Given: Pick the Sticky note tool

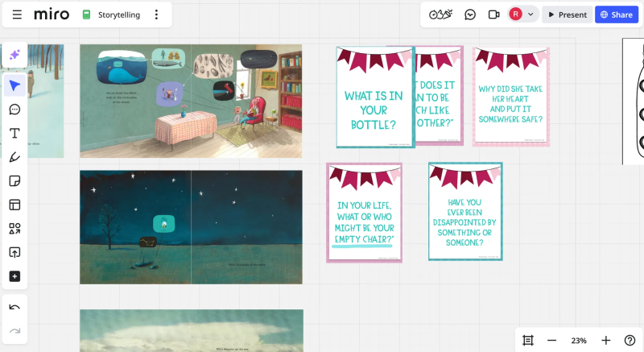Looking at the screenshot, I should click(14, 180).
